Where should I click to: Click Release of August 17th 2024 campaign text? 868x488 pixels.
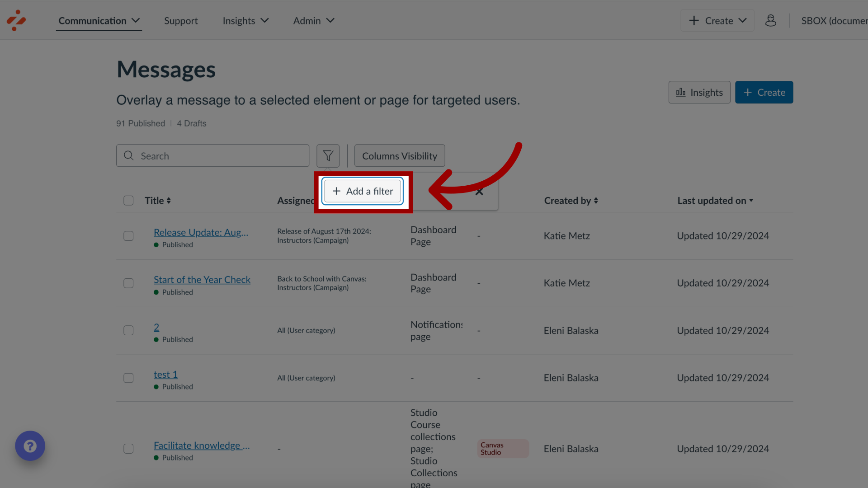(324, 236)
